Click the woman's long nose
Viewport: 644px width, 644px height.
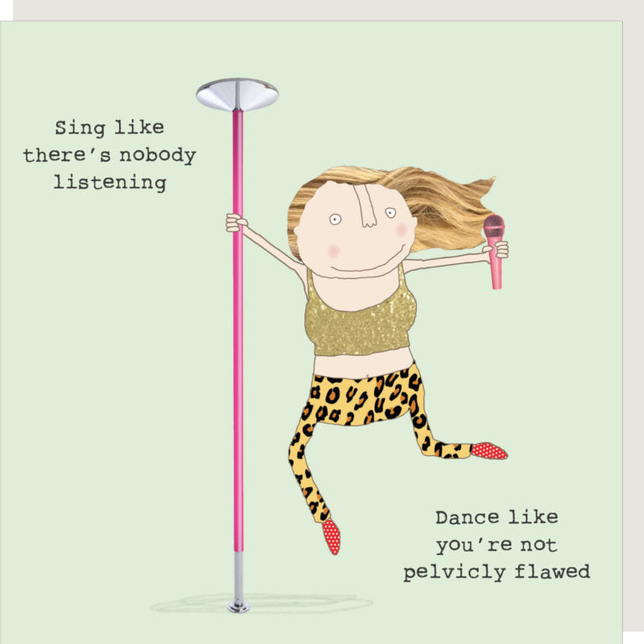[x=366, y=205]
